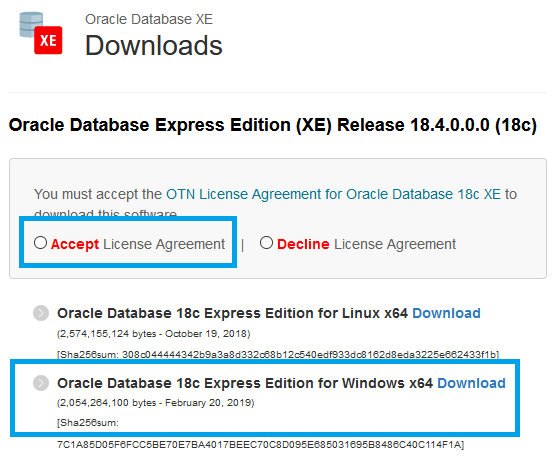Click the Windows Sha256sum hash value 7C1A85D0…
The height and width of the screenshot is (456, 555).
tap(260, 445)
